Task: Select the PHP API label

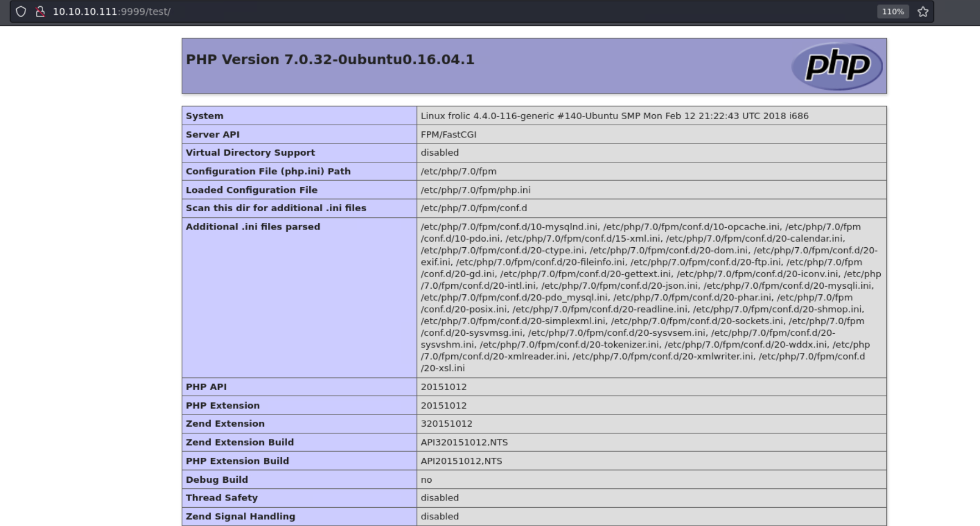Action: pos(206,387)
